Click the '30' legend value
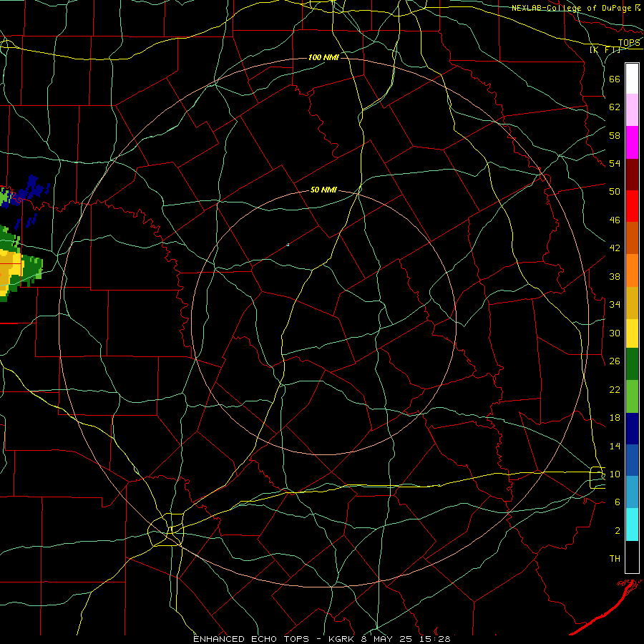Viewport: 644px width, 644px height. click(x=615, y=333)
